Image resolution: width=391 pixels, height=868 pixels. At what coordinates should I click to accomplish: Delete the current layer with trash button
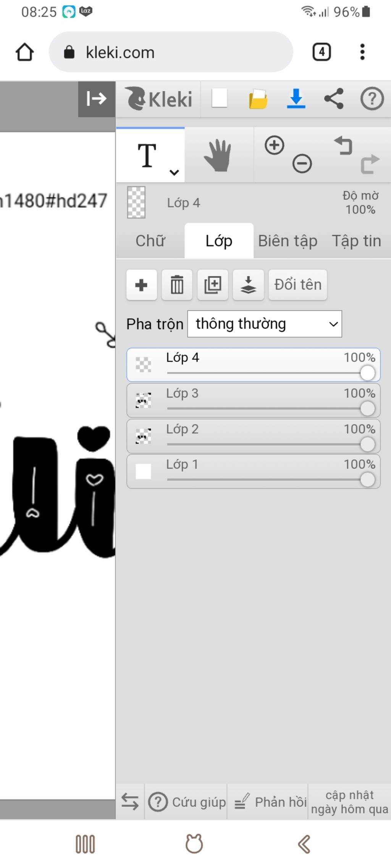pyautogui.click(x=177, y=285)
